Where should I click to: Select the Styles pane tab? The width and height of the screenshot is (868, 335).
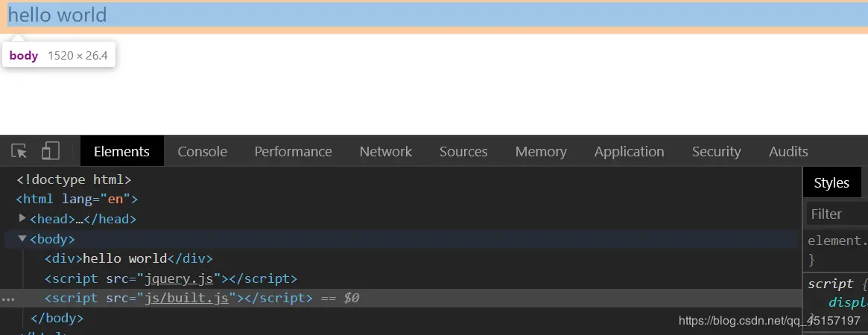831,183
